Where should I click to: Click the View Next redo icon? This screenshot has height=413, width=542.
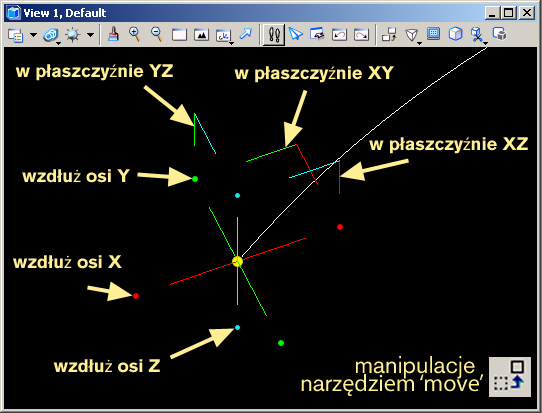click(361, 35)
